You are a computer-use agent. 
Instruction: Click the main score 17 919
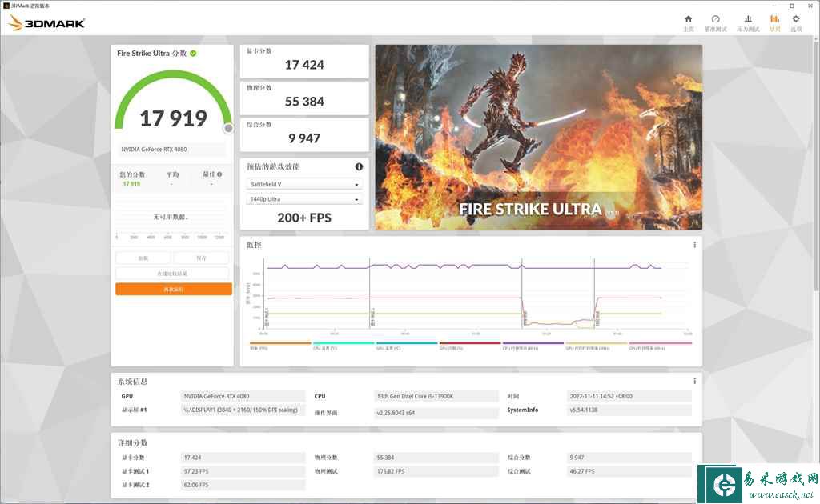click(174, 118)
